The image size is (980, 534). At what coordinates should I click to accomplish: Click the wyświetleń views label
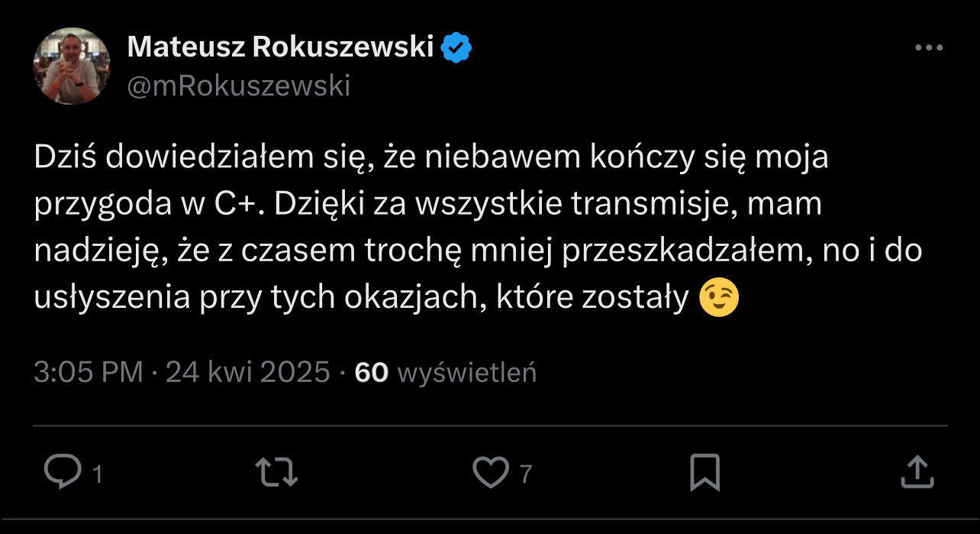[x=467, y=372]
